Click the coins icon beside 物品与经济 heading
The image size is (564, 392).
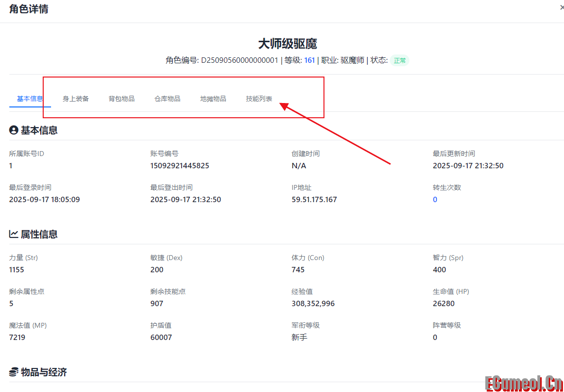[14, 372]
